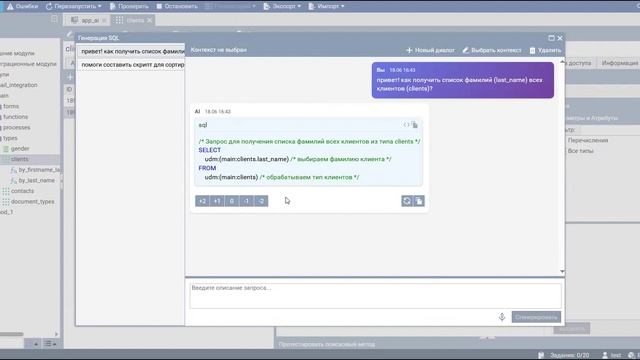This screenshot has width=640, height=360.
Task: Click the test user in status bar
Action: 611,355
